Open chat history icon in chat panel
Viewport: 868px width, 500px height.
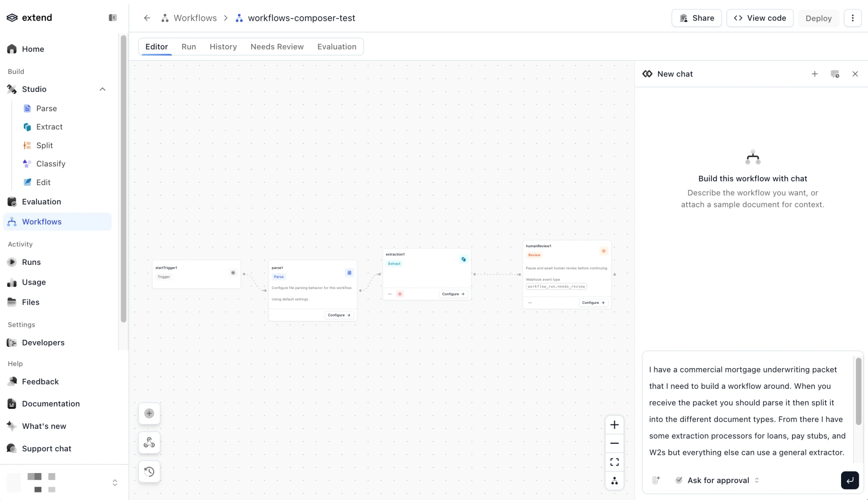pos(835,74)
